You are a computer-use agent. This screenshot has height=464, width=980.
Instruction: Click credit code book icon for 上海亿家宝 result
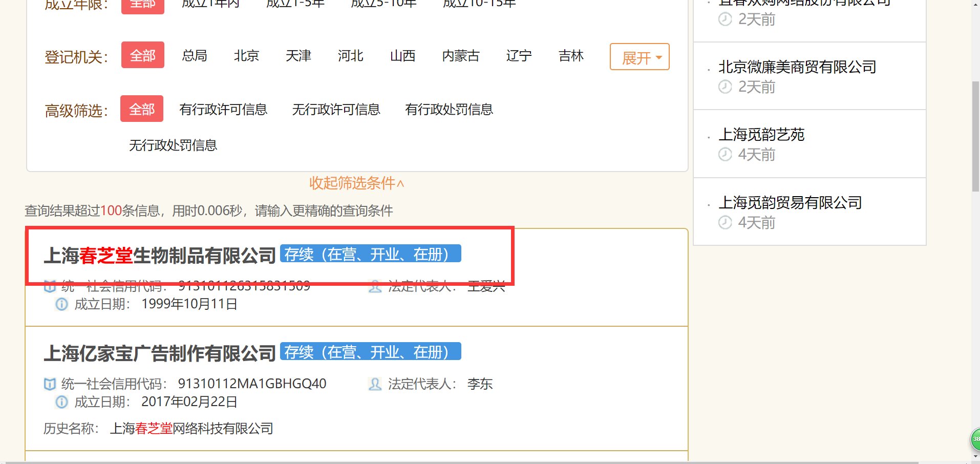[50, 384]
